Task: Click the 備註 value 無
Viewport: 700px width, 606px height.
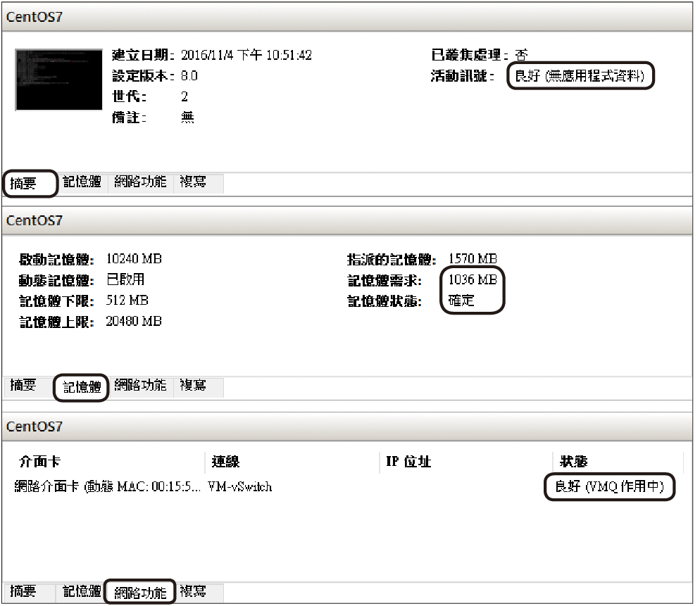Action: tap(187, 118)
